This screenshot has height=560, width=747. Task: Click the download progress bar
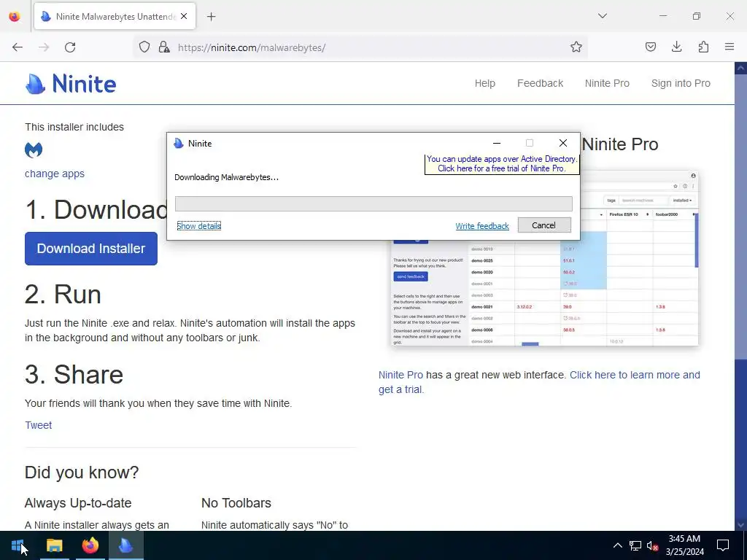[x=373, y=204]
